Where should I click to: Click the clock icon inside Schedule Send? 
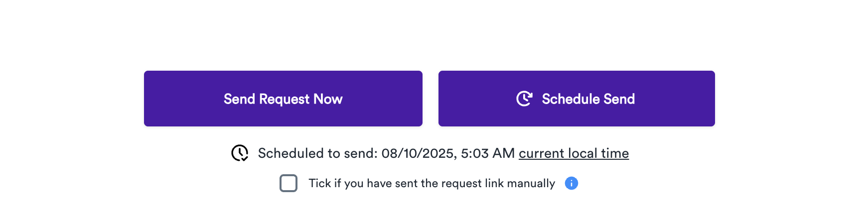(524, 99)
